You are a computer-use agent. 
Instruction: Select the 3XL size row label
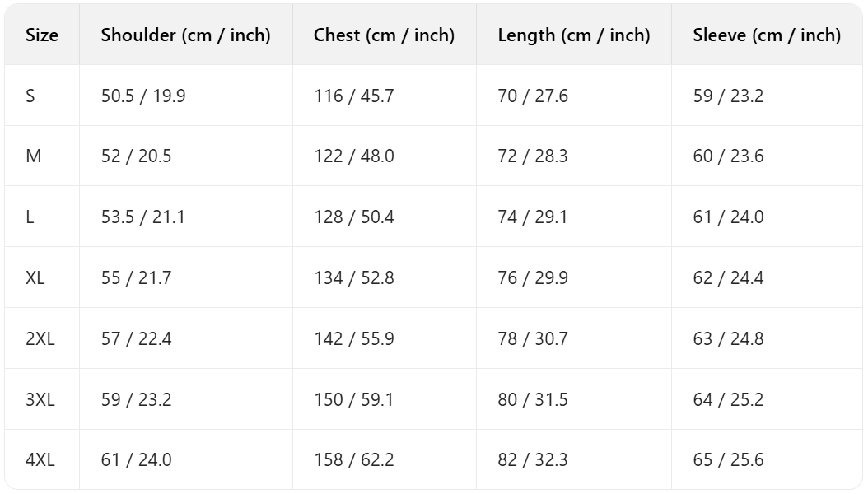pos(40,400)
